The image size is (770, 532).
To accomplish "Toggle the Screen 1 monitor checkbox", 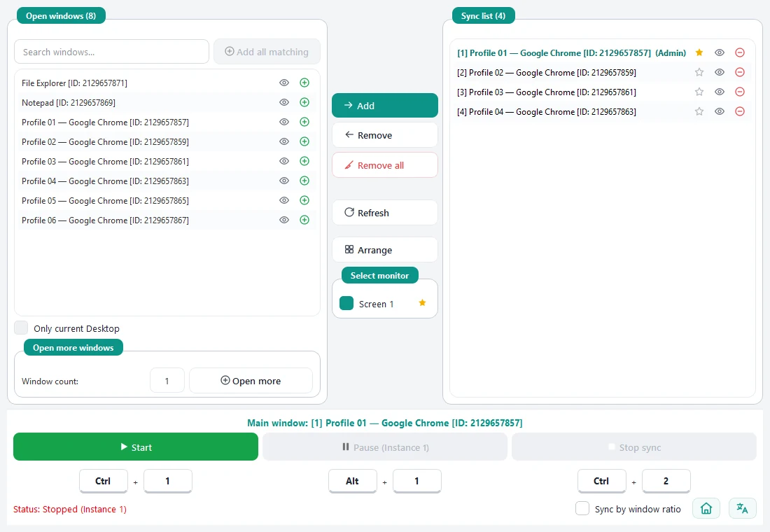I will [x=346, y=303].
